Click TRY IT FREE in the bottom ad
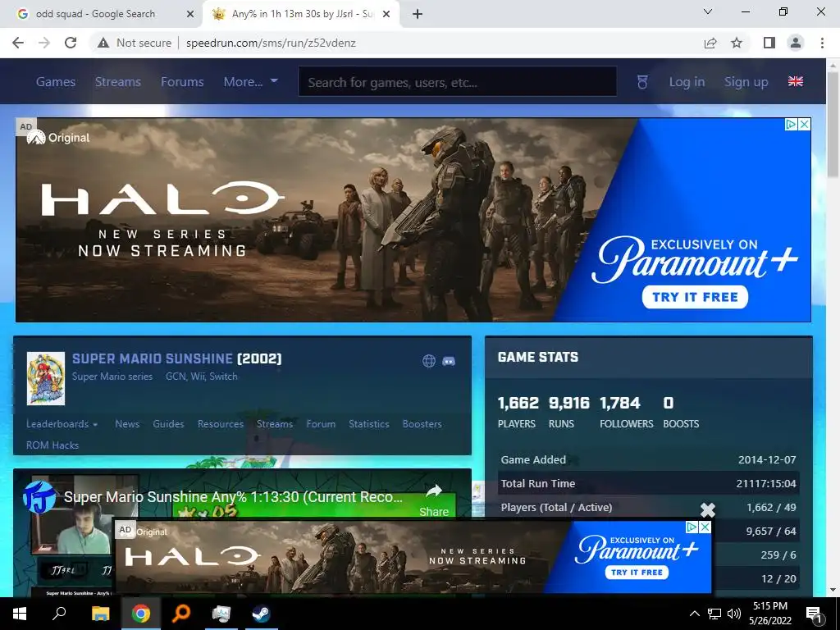This screenshot has width=840, height=630. coord(637,572)
